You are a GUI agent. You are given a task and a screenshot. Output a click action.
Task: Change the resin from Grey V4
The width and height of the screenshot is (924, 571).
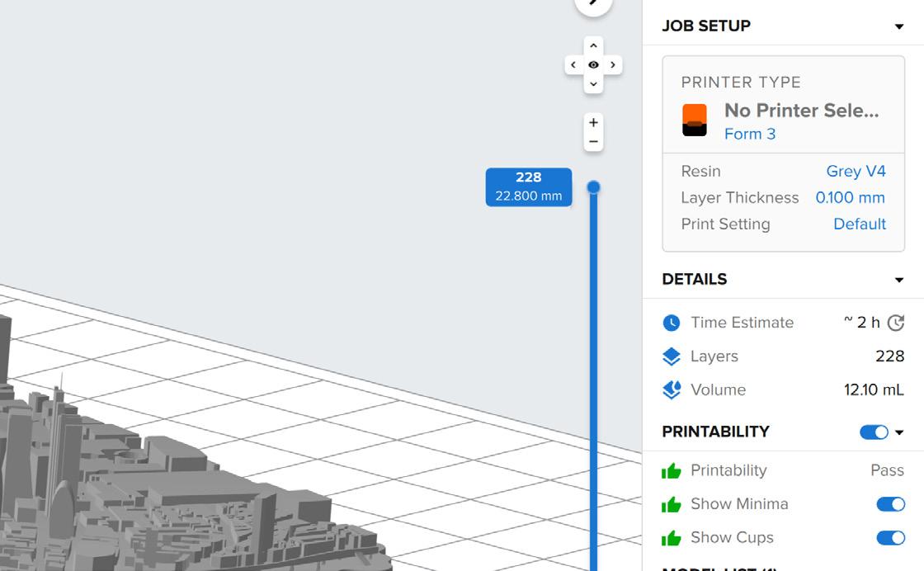tap(856, 171)
